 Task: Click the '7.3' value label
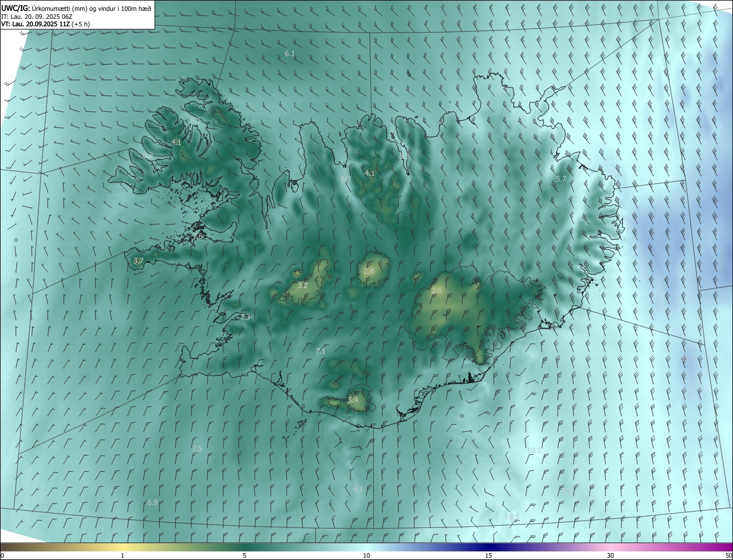point(245,317)
